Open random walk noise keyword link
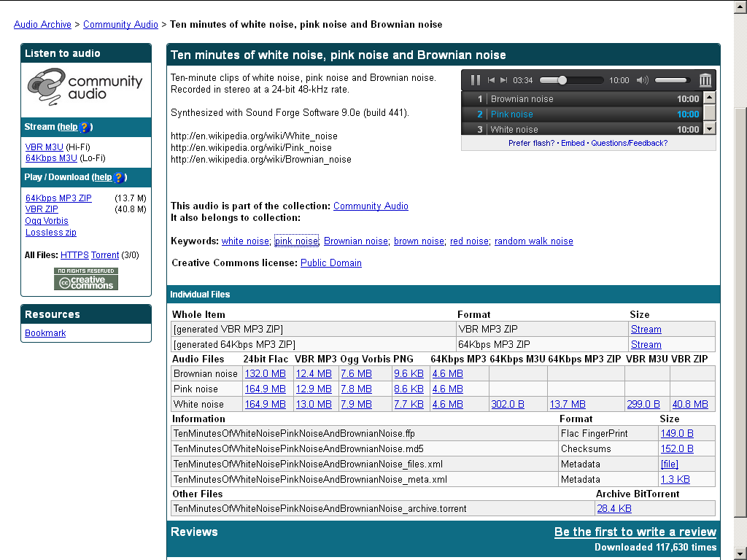747x560 pixels. [533, 241]
